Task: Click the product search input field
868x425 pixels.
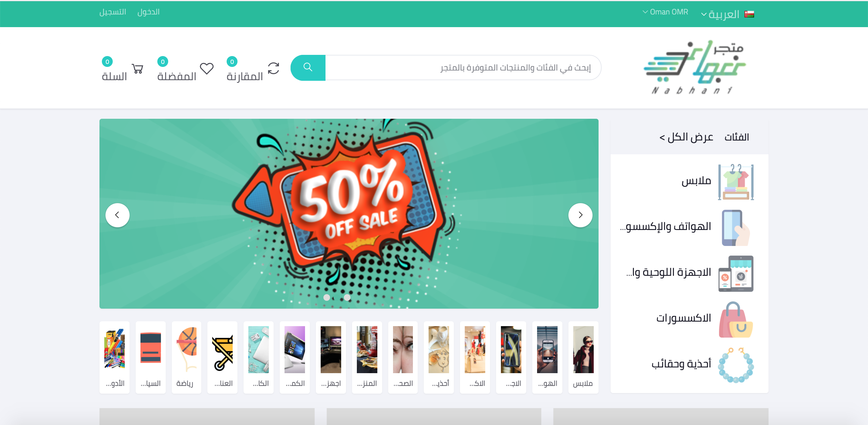Action: click(463, 68)
